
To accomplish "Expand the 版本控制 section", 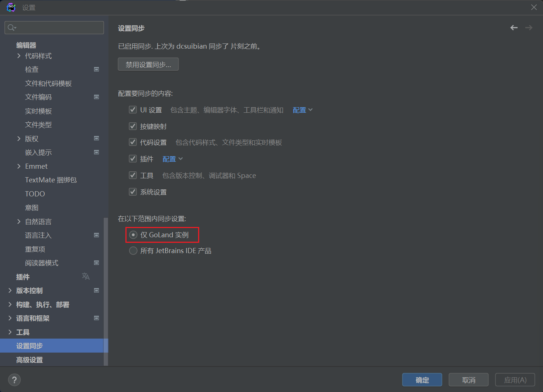I will [10, 290].
